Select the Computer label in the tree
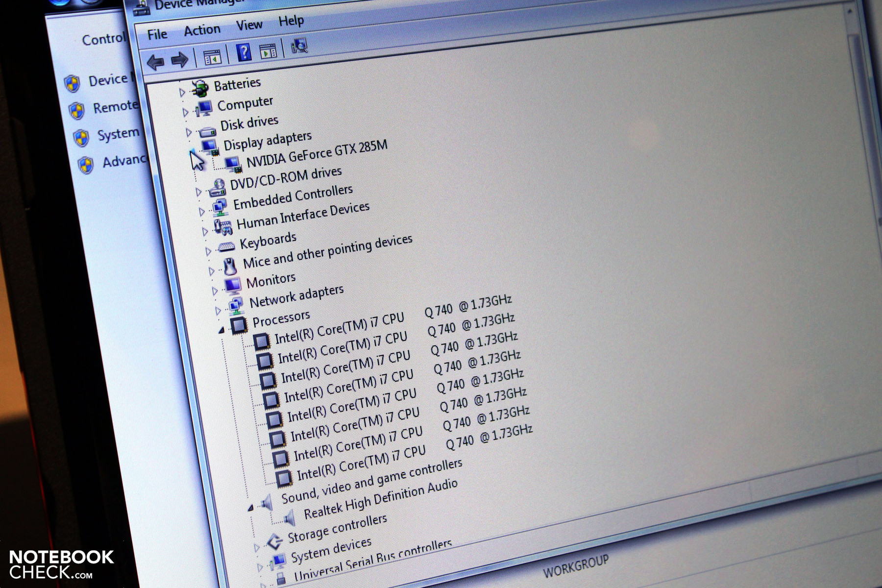The image size is (882, 588). (245, 103)
